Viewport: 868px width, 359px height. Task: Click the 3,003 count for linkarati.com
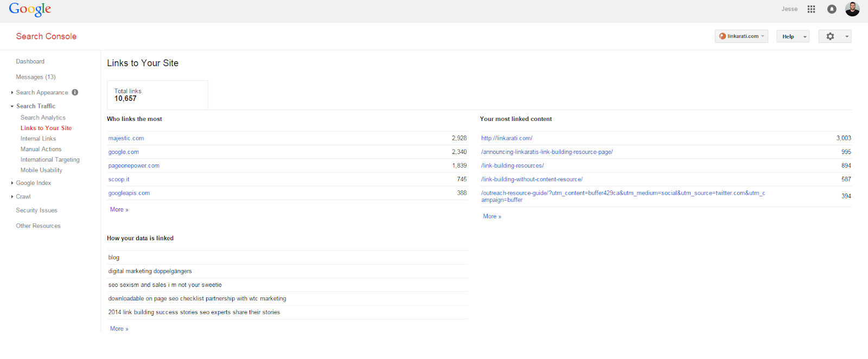[844, 138]
